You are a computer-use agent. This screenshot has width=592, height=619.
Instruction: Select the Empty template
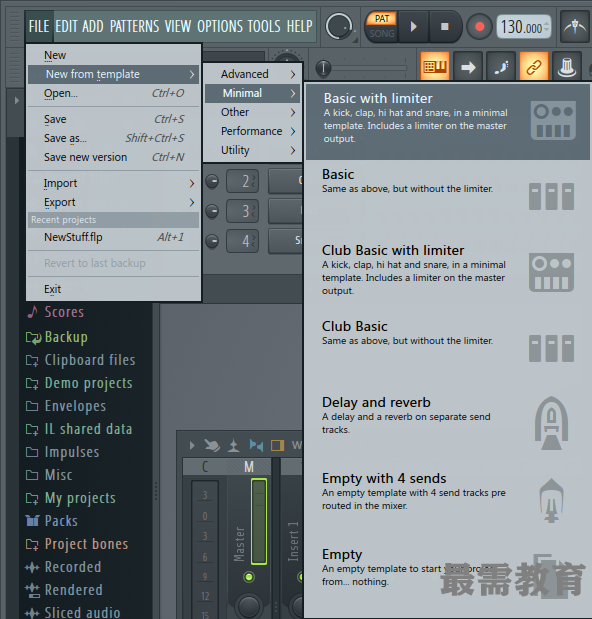pos(448,578)
